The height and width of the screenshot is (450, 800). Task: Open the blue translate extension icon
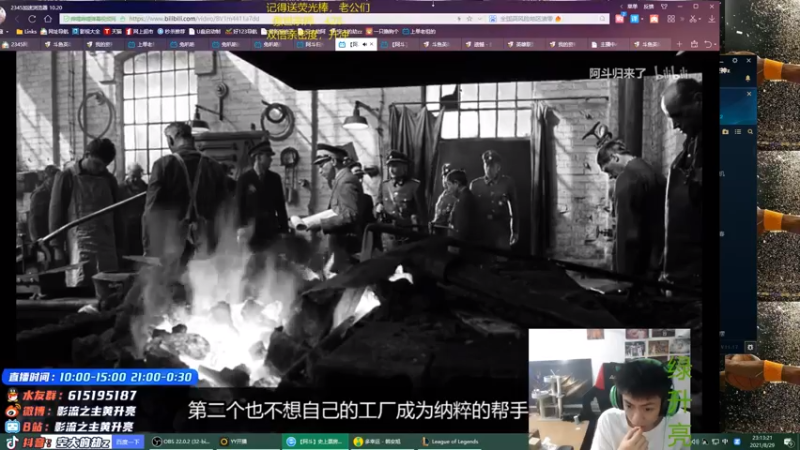(x=634, y=19)
